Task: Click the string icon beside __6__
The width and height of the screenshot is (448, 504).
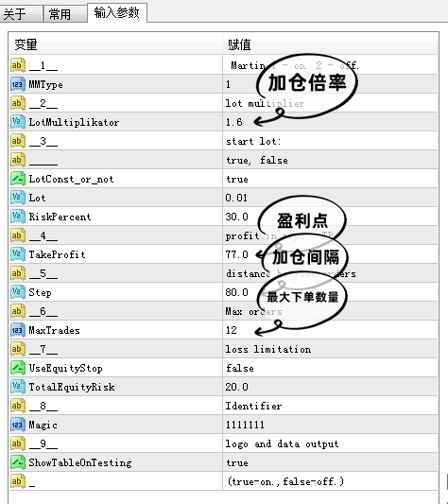Action: pyautogui.click(x=18, y=311)
